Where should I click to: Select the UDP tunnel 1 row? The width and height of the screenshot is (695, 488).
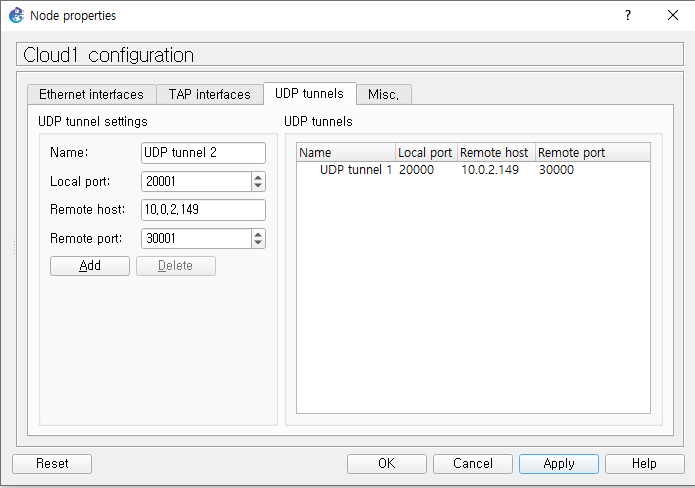click(473, 170)
